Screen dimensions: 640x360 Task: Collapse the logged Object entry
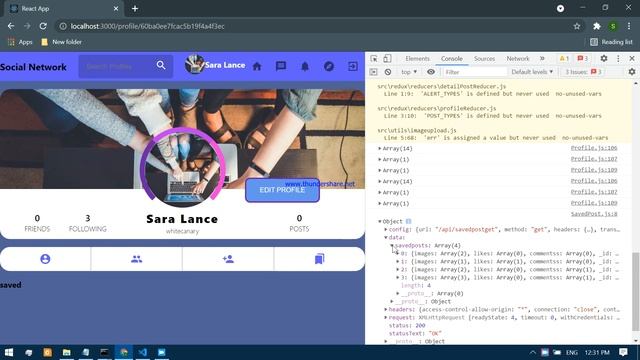coord(380,221)
